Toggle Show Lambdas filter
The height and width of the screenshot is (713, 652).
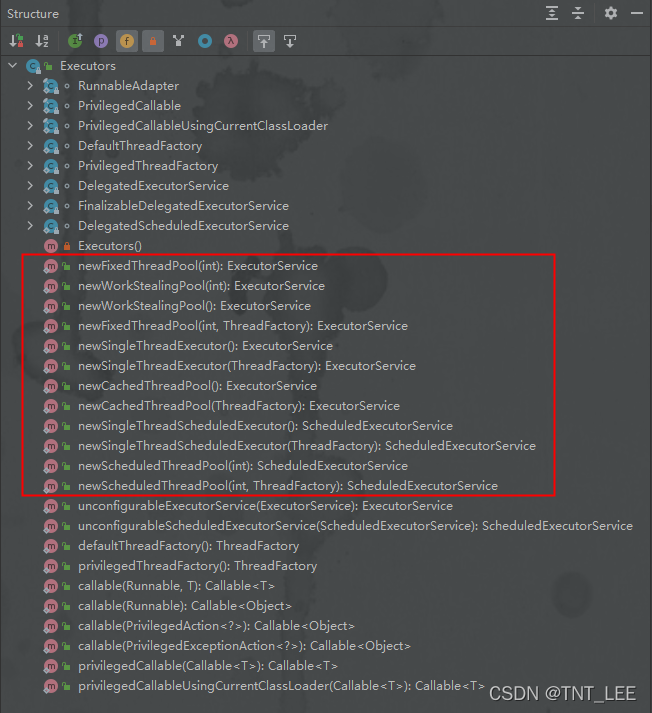[x=231, y=41]
